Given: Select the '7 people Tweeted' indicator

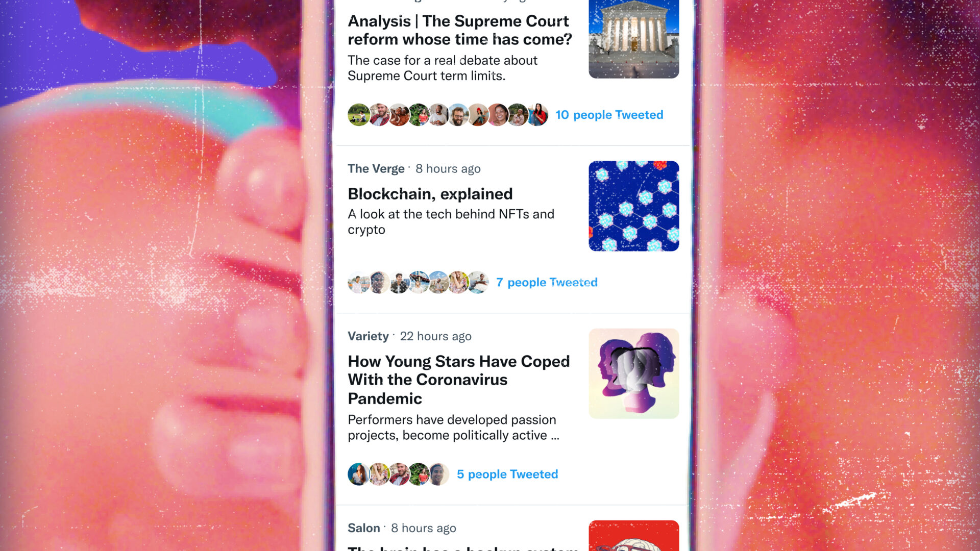Looking at the screenshot, I should tap(546, 281).
